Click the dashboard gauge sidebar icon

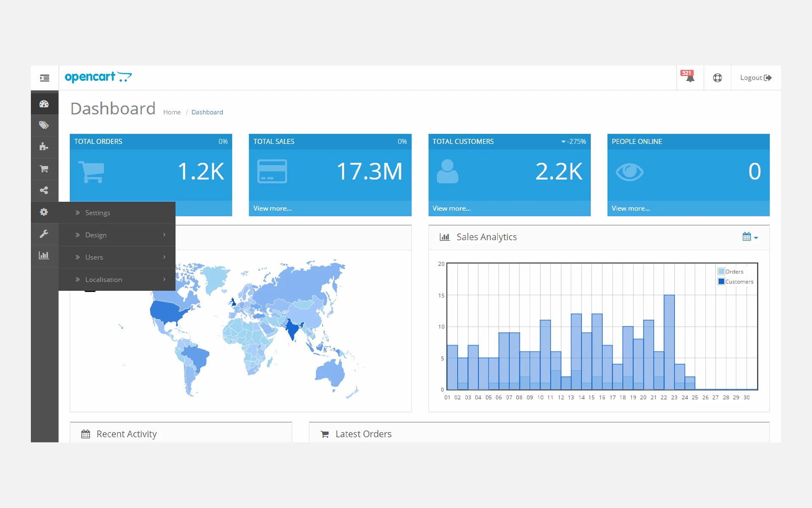coord(44,104)
